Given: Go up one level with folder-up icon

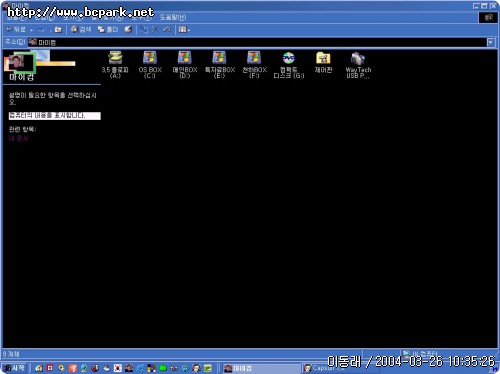Looking at the screenshot, I should (x=58, y=30).
